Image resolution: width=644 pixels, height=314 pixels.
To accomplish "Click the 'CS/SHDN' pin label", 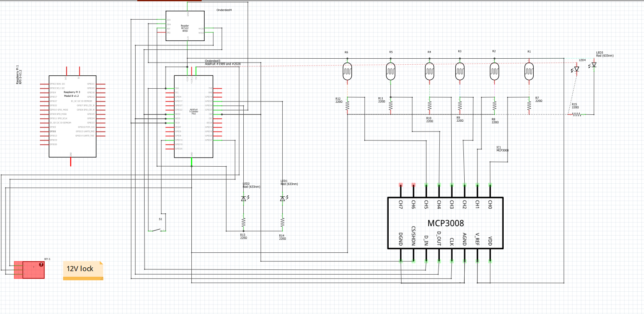I will (413, 236).
